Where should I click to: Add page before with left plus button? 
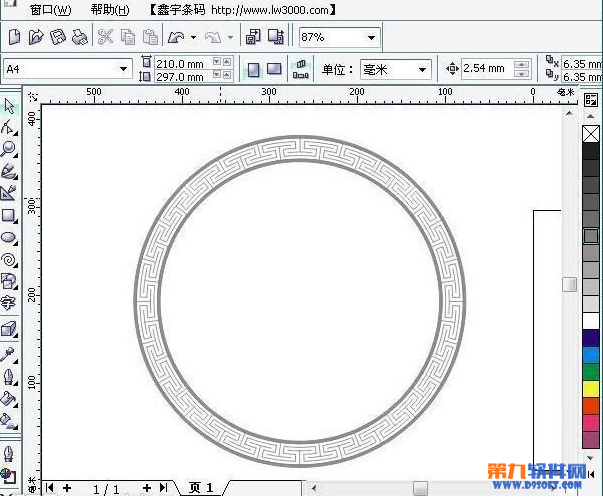click(x=67, y=488)
